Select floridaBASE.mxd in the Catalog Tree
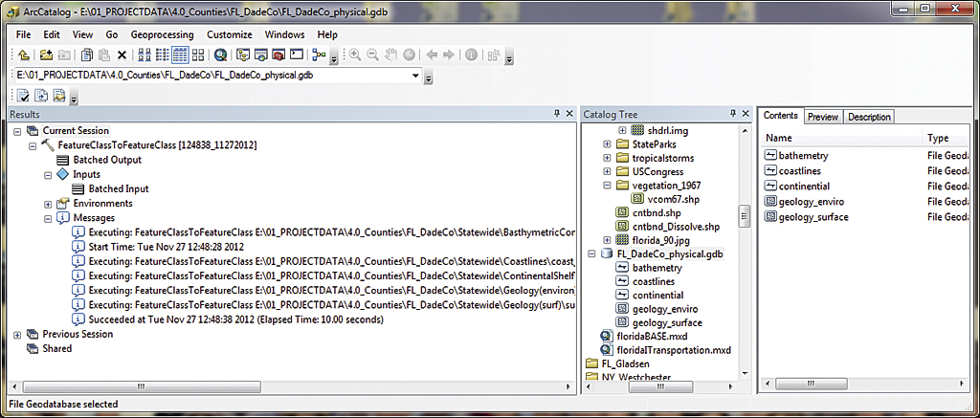This screenshot has width=980, height=418. click(654, 337)
